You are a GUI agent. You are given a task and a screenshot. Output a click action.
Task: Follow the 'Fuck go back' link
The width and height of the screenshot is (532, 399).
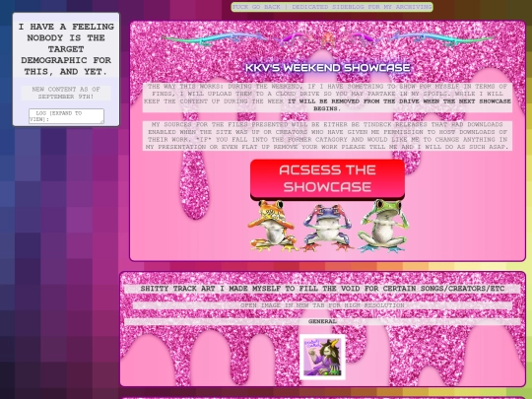click(257, 7)
